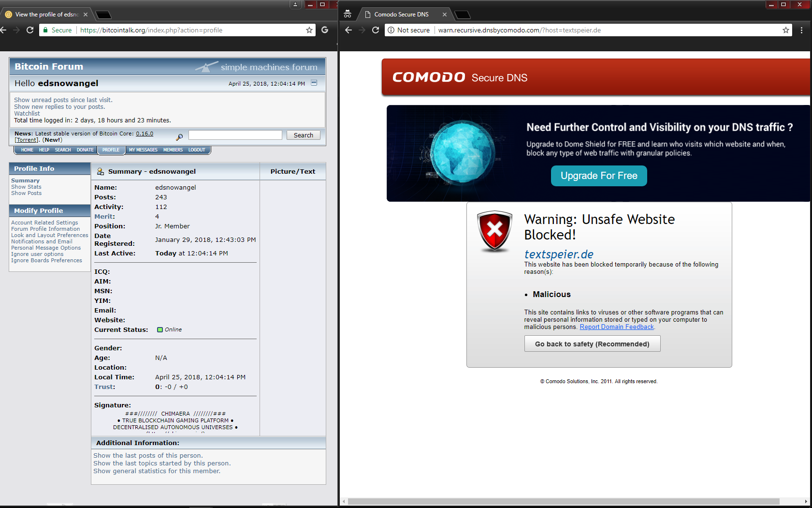Click the incognito icon in right window
Viewport: 812px width, 508px height.
(x=348, y=14)
